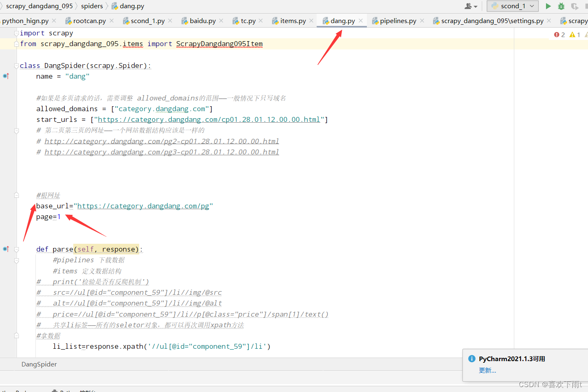
Task: Collapse the class DangSpider fold marker
Action: (16, 65)
